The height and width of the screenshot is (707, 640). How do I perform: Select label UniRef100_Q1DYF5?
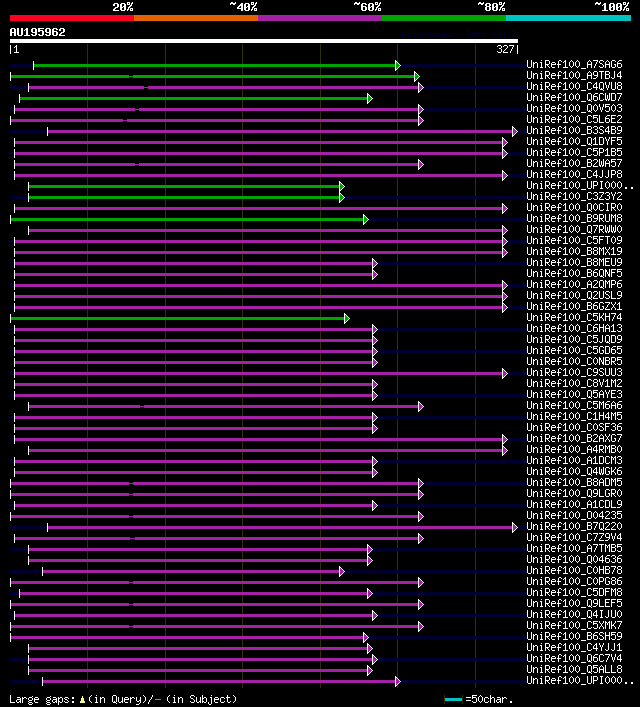tap(574, 141)
